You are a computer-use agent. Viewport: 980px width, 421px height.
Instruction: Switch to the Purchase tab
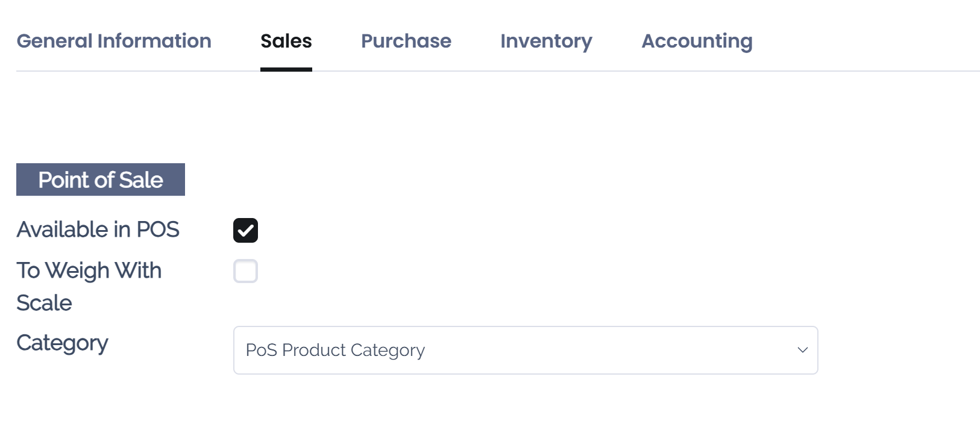click(406, 41)
